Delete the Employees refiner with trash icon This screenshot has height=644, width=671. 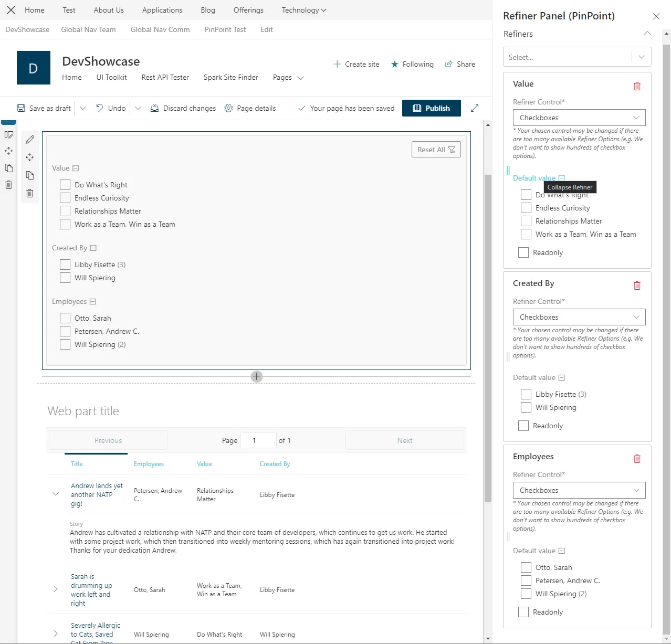(x=637, y=459)
